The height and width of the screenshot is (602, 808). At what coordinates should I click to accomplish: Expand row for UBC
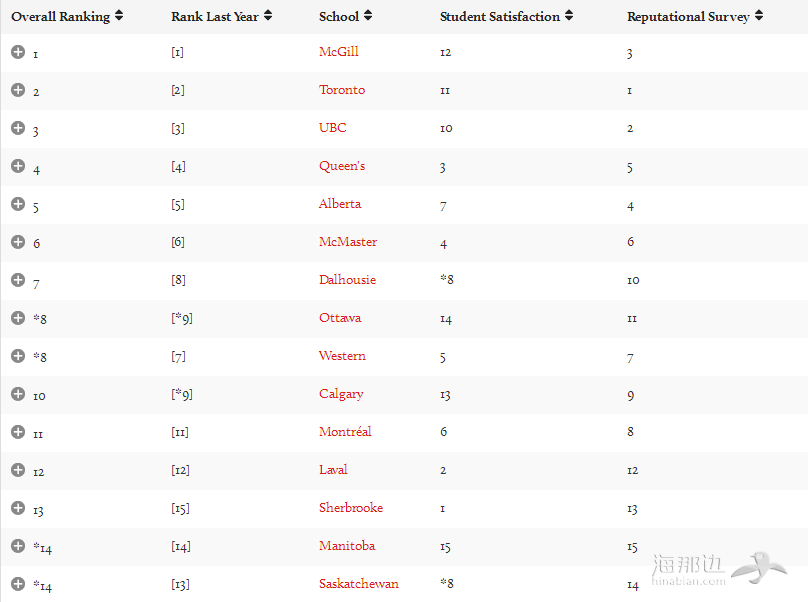tap(18, 128)
